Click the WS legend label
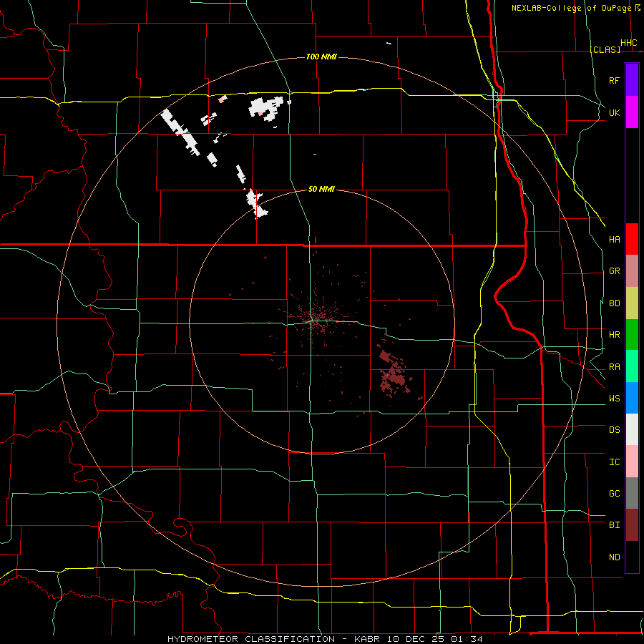 615,398
